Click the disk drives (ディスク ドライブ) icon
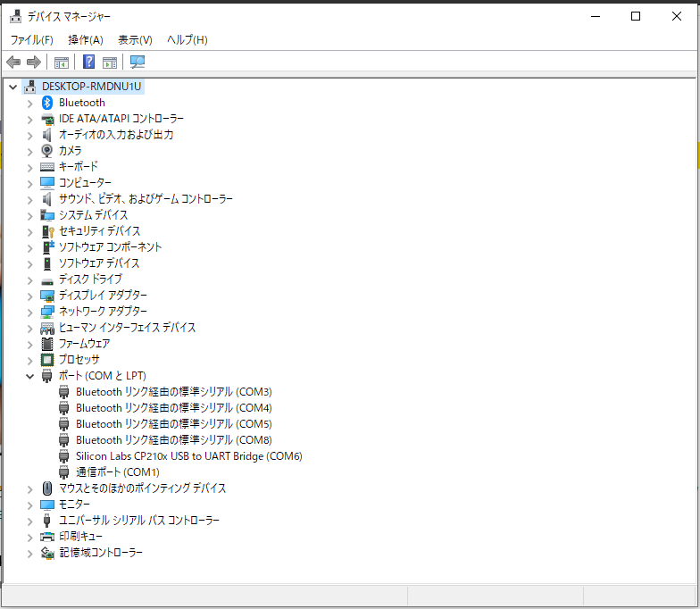Image resolution: width=700 pixels, height=609 pixels. coord(47,281)
